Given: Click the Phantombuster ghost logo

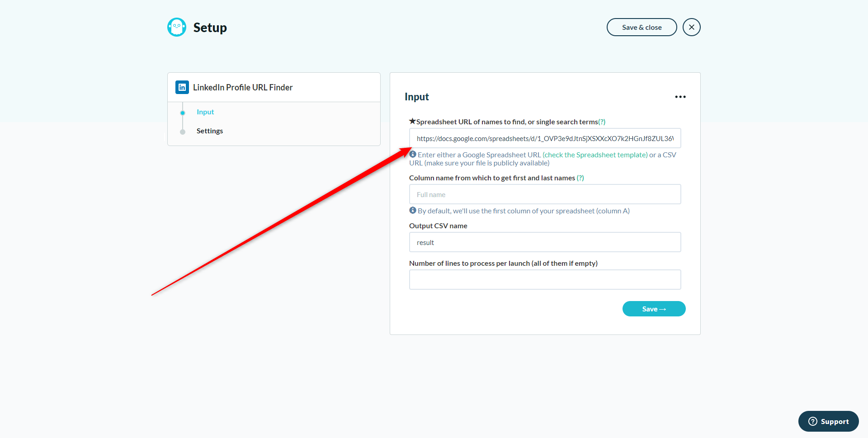Looking at the screenshot, I should click(x=177, y=27).
